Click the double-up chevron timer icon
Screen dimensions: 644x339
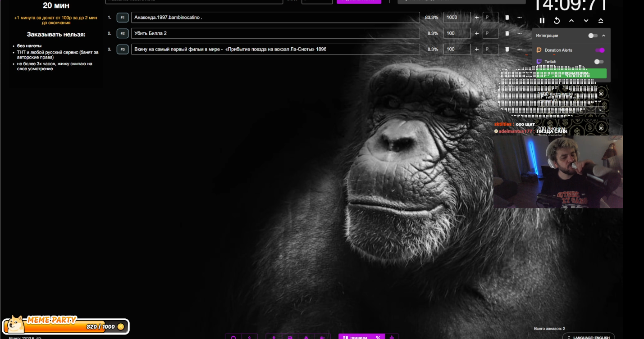tap(601, 21)
